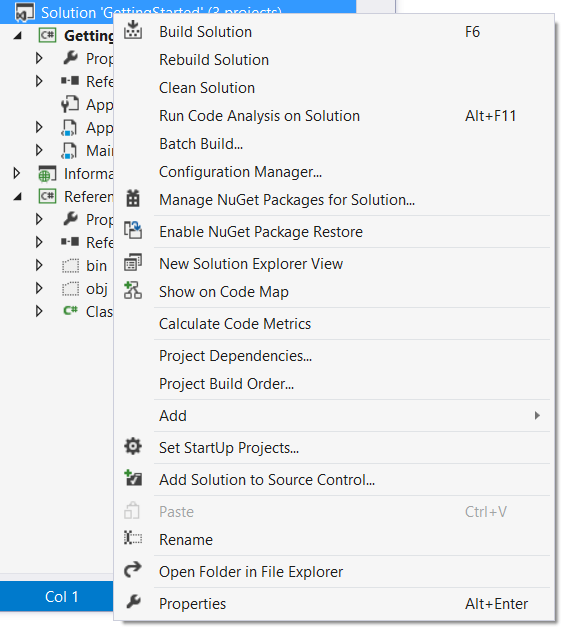Expand the Main file node
The width and height of the screenshot is (569, 631).
point(39,150)
